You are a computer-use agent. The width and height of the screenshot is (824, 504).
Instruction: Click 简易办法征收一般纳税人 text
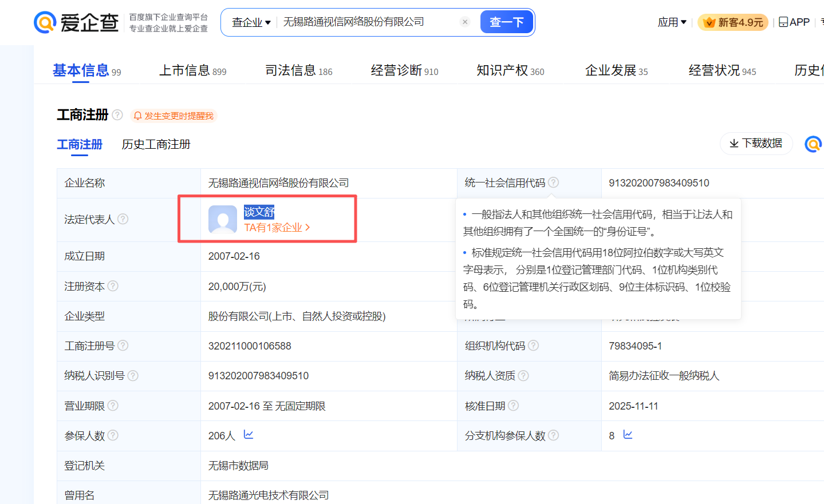point(664,376)
